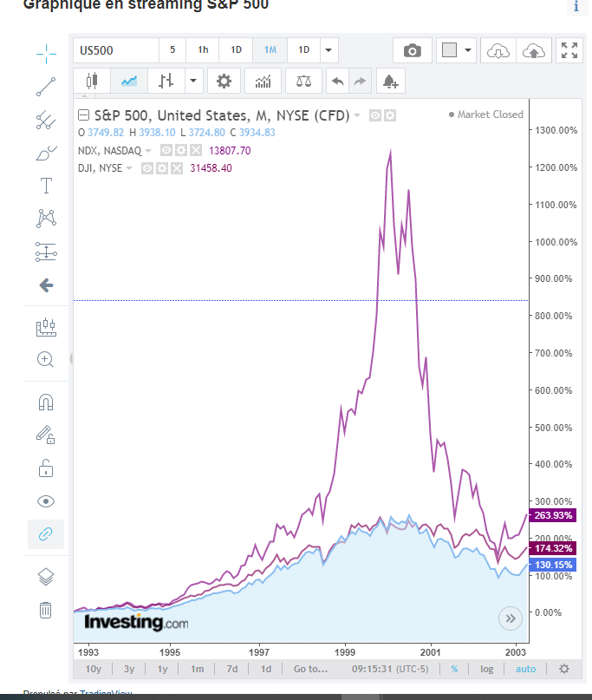The height and width of the screenshot is (700, 592).
Task: Open the pitchfork tool
Action: click(x=46, y=120)
